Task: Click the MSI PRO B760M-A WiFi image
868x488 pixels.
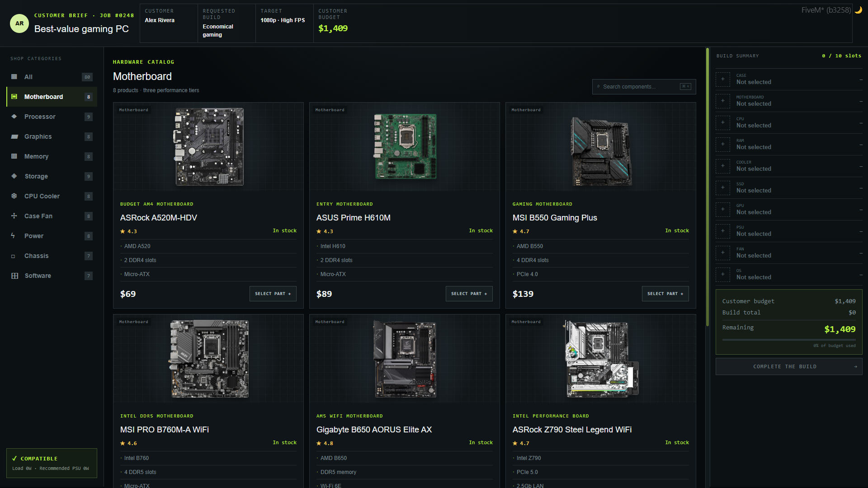Action: click(x=208, y=359)
